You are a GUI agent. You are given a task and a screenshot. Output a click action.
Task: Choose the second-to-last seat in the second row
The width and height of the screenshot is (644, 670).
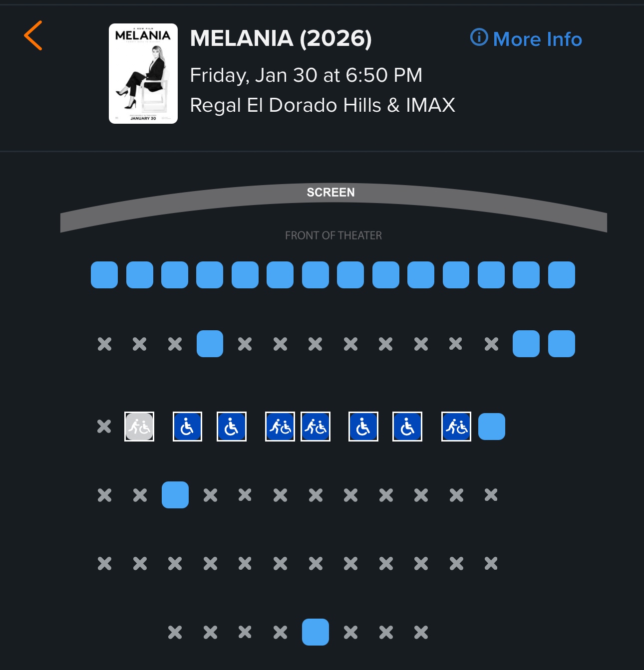click(526, 344)
